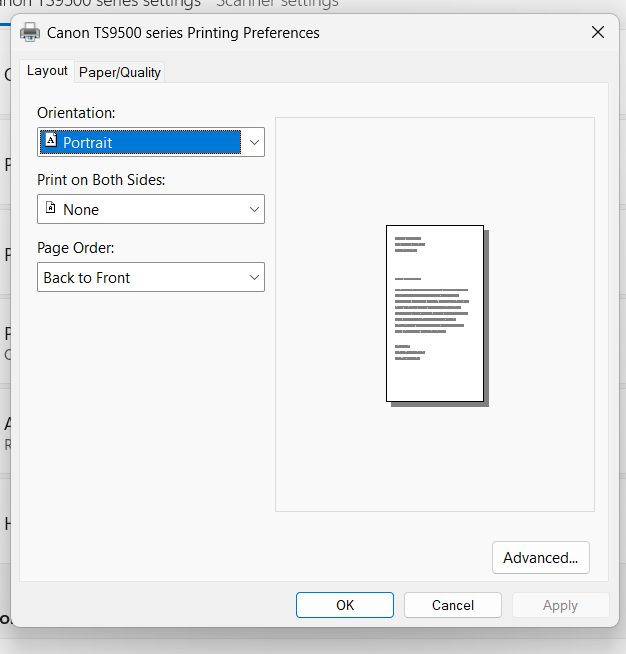
Task: Click the None duplex value
Action: 81,209
